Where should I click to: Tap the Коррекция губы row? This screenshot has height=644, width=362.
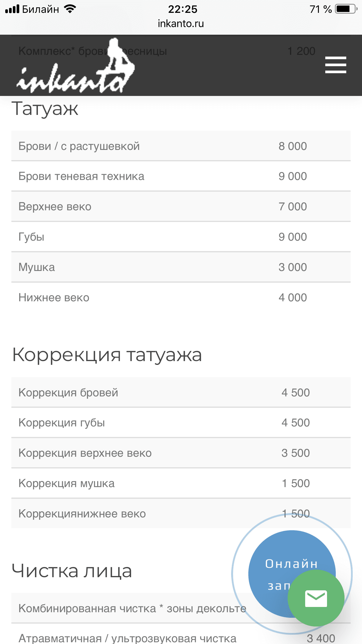181,423
